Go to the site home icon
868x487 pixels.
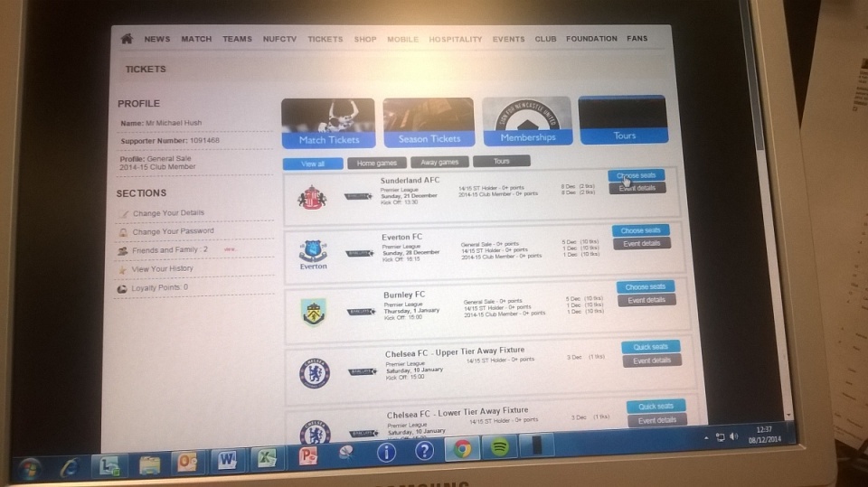tap(127, 38)
